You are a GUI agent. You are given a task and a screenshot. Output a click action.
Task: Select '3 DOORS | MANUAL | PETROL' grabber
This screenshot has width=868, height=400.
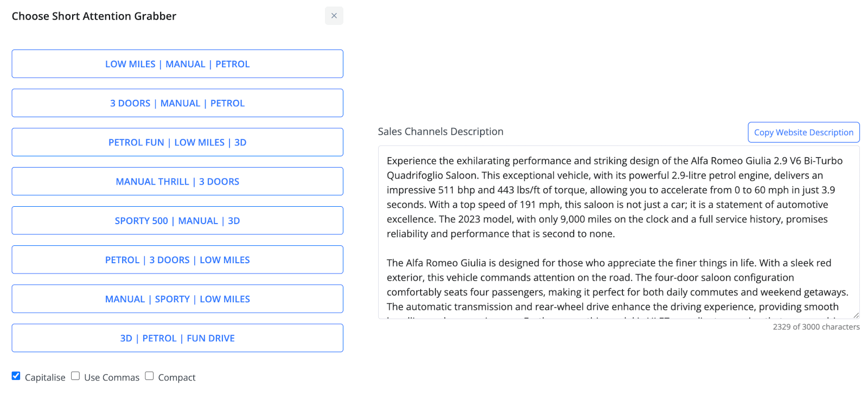[x=177, y=103]
